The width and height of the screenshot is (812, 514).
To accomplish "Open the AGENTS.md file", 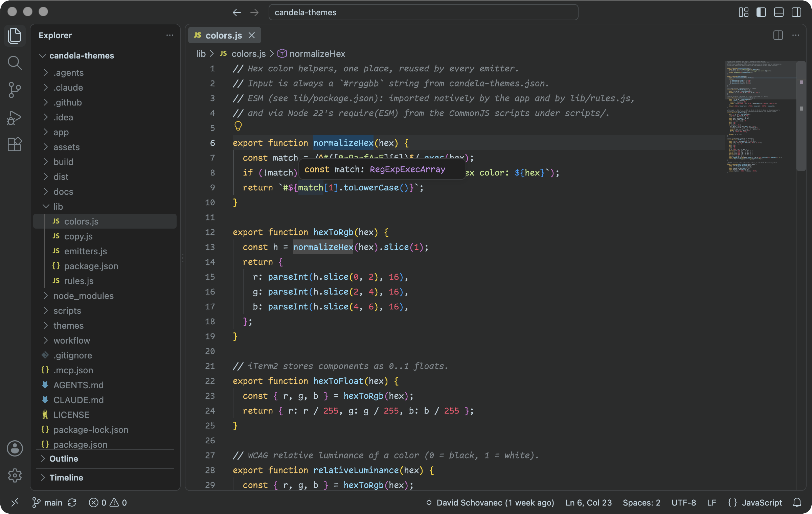I will [x=105, y=385].
